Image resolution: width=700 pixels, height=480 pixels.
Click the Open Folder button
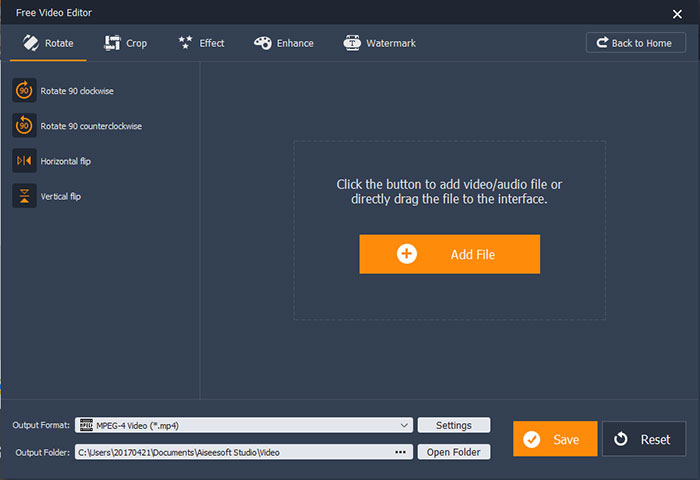coord(453,452)
